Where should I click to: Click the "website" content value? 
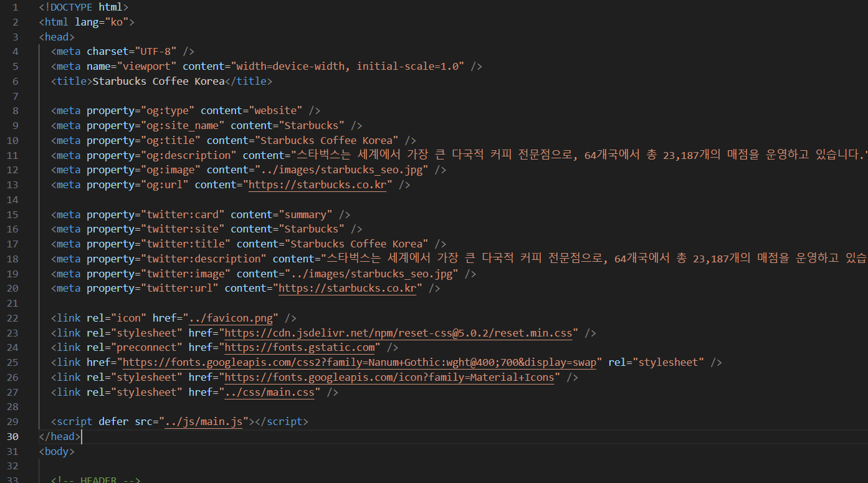click(276, 111)
